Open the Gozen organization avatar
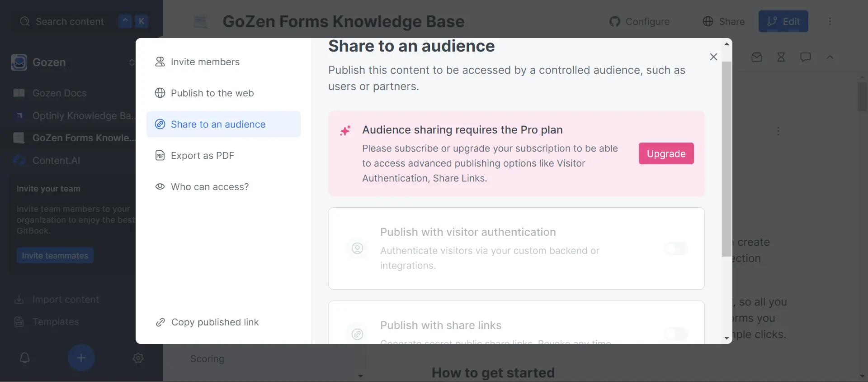The width and height of the screenshot is (868, 382). click(x=19, y=62)
